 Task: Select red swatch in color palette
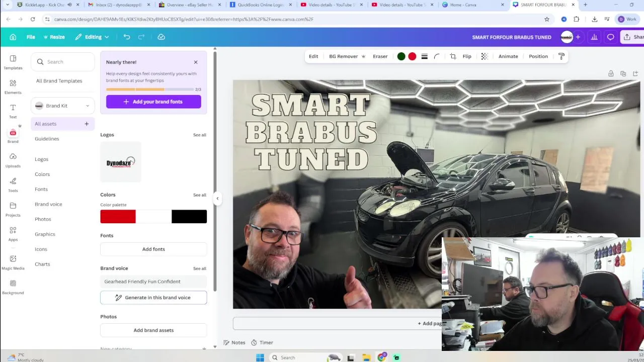click(118, 217)
